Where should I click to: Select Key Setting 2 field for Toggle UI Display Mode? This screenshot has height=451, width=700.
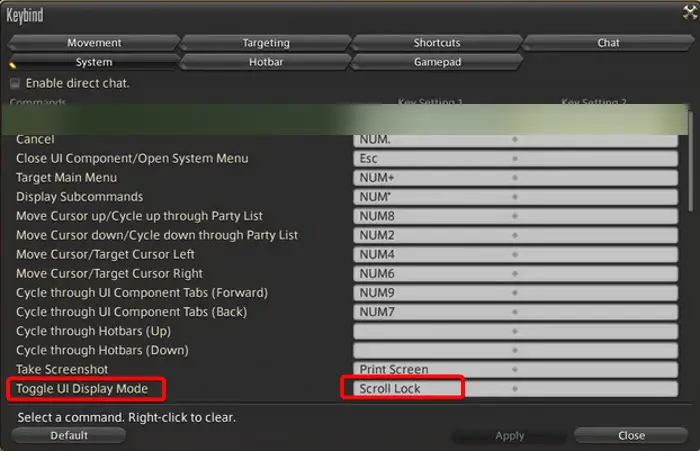597,389
